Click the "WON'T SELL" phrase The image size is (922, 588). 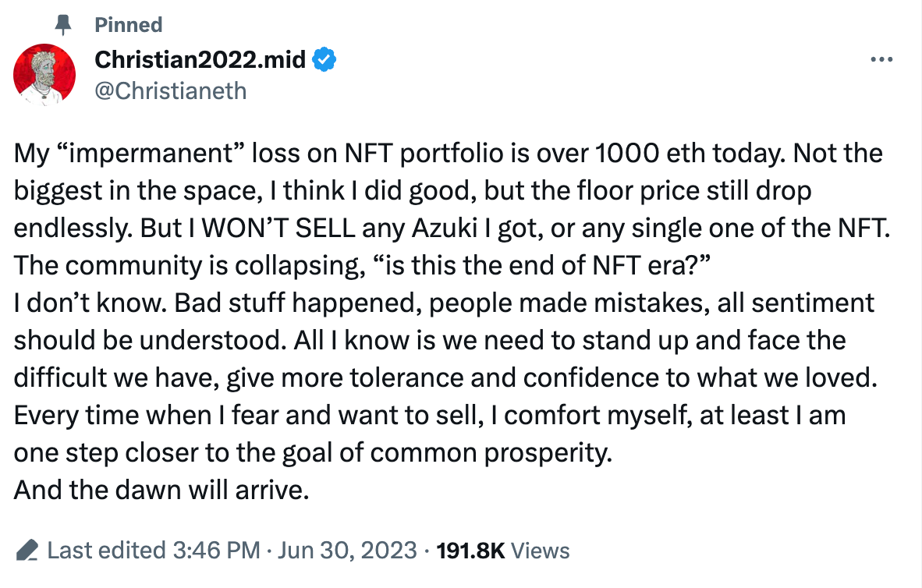point(252,228)
